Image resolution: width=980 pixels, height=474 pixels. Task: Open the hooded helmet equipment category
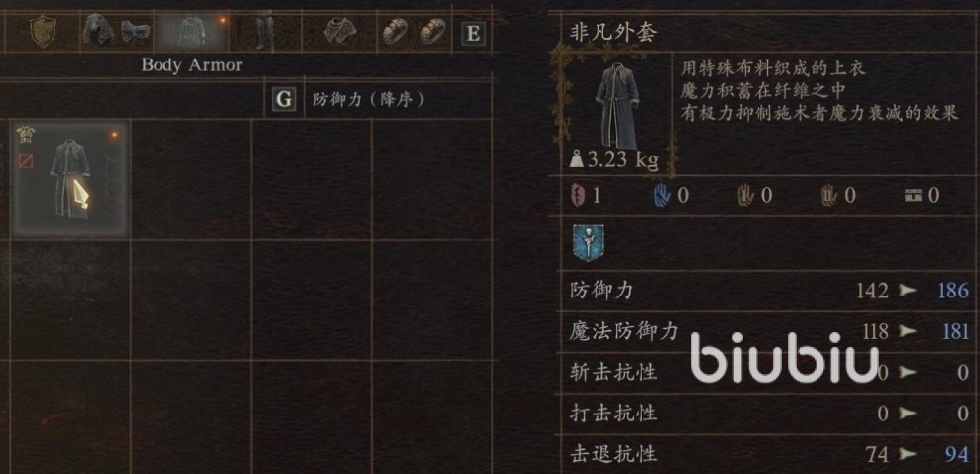[98, 32]
